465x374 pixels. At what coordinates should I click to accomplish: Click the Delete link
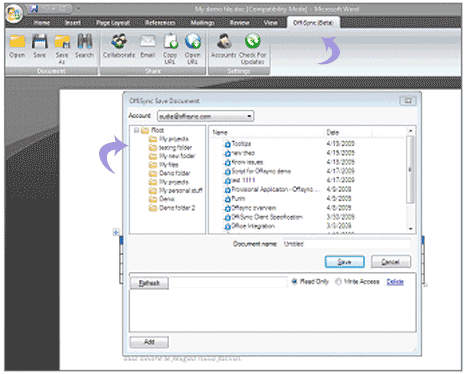point(395,282)
